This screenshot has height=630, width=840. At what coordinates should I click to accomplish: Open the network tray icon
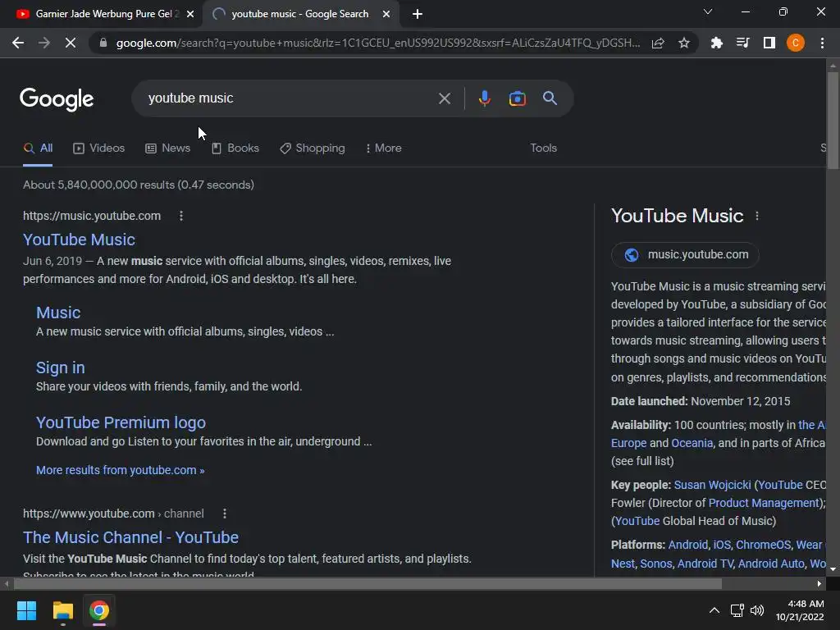[x=737, y=610]
